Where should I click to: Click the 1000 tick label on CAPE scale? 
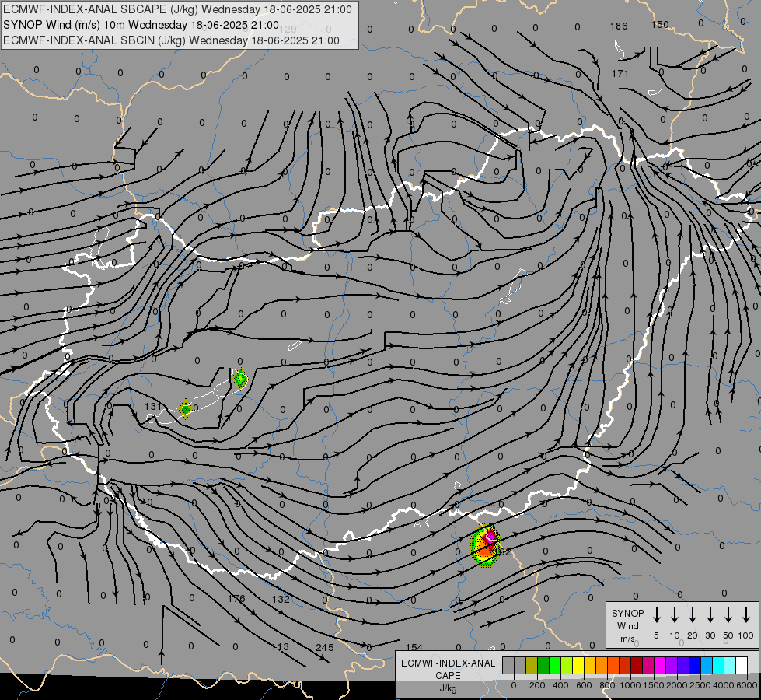[x=630, y=685]
